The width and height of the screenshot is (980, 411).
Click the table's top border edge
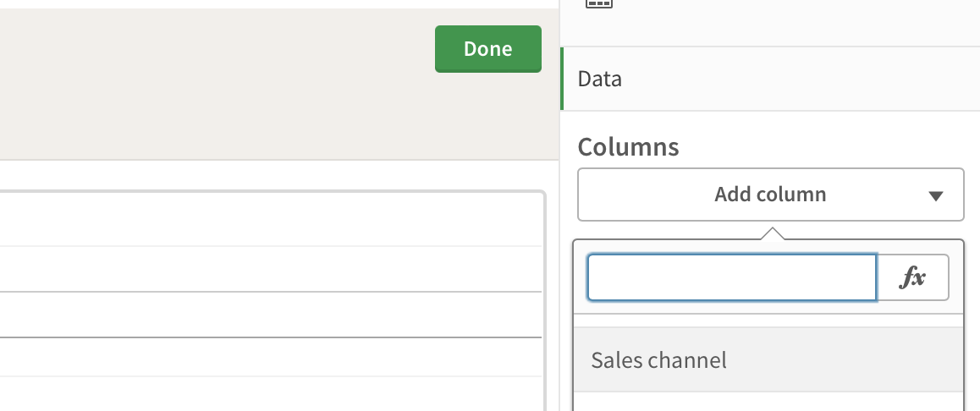[x=271, y=193]
